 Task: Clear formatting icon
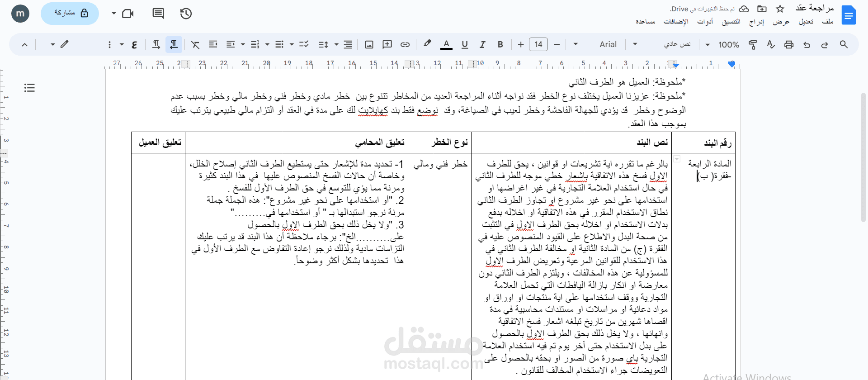[x=195, y=44]
